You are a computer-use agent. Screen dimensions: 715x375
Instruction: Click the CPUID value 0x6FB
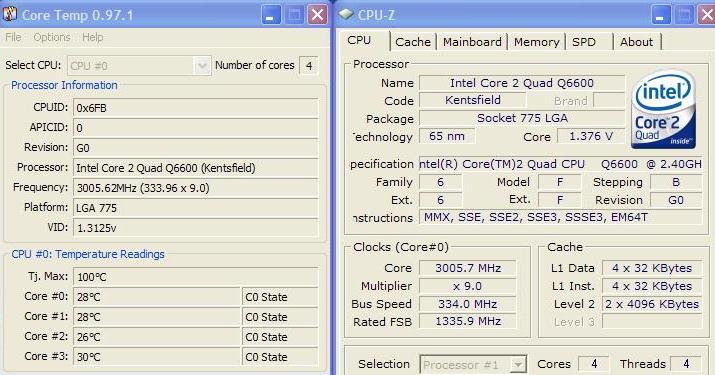pos(196,108)
